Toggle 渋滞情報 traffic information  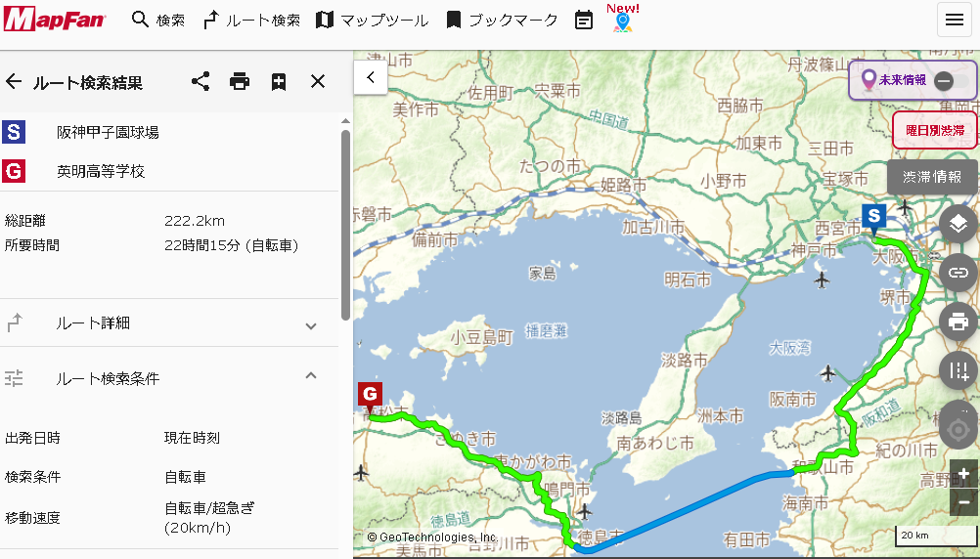[x=932, y=177]
